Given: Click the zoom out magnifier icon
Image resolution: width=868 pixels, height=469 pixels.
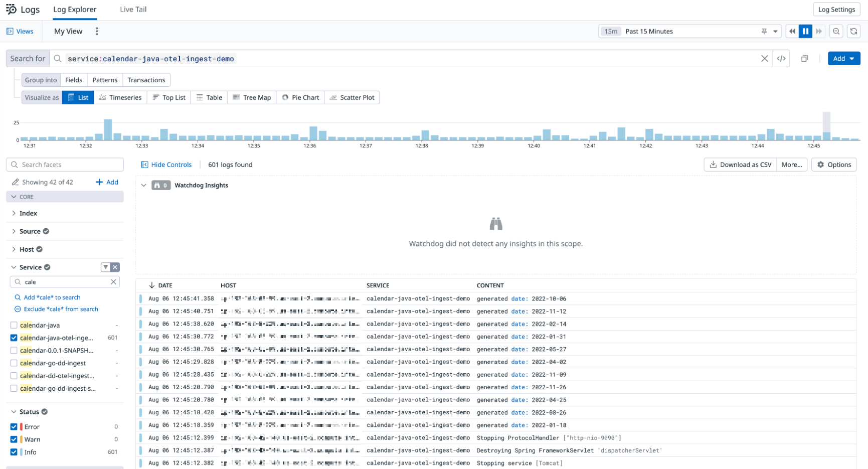Looking at the screenshot, I should click(x=836, y=31).
